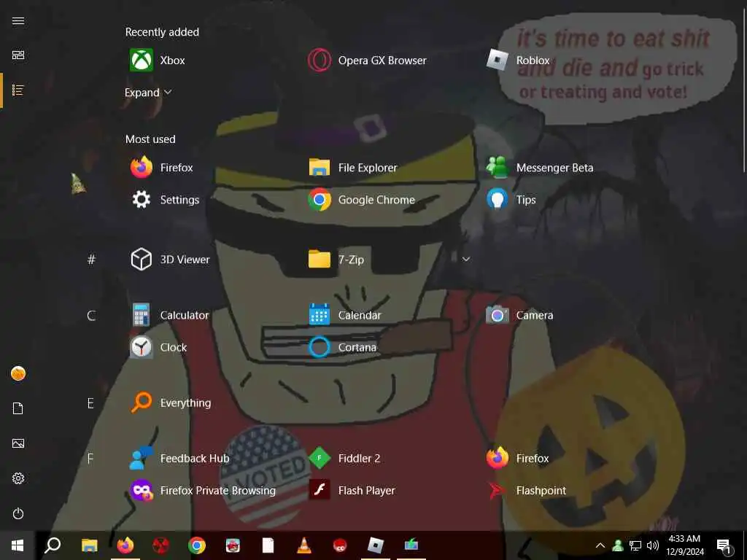Open Firefox in the F section

(518, 458)
